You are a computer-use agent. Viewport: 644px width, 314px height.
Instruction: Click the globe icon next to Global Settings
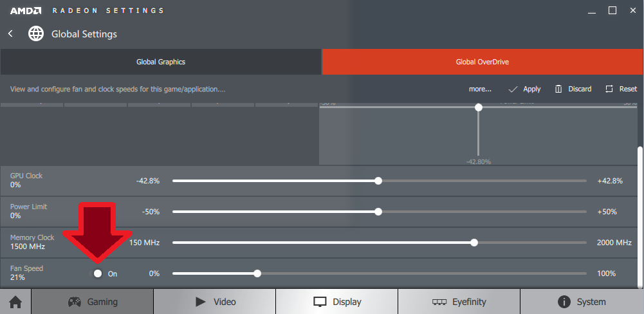click(36, 33)
